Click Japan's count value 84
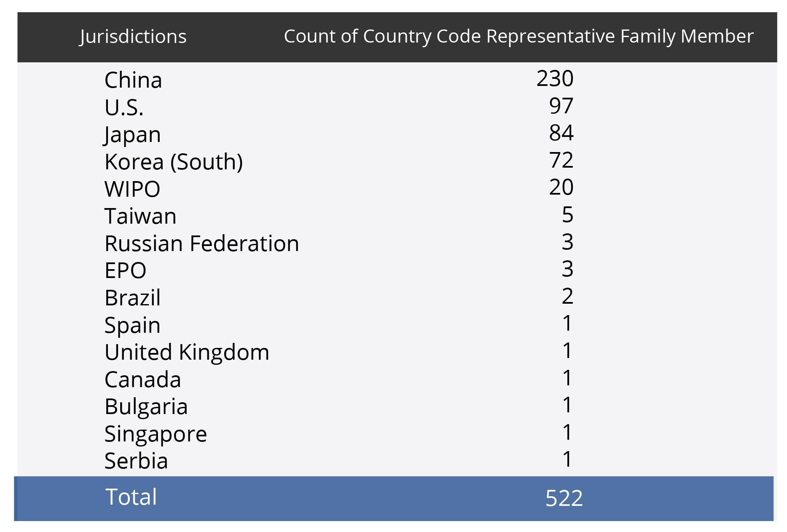 [561, 133]
